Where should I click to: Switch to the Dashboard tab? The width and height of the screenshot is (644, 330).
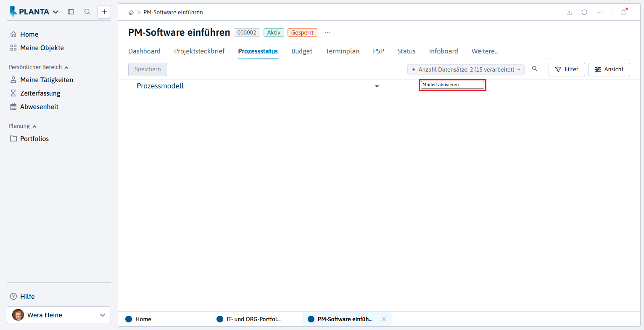click(144, 51)
